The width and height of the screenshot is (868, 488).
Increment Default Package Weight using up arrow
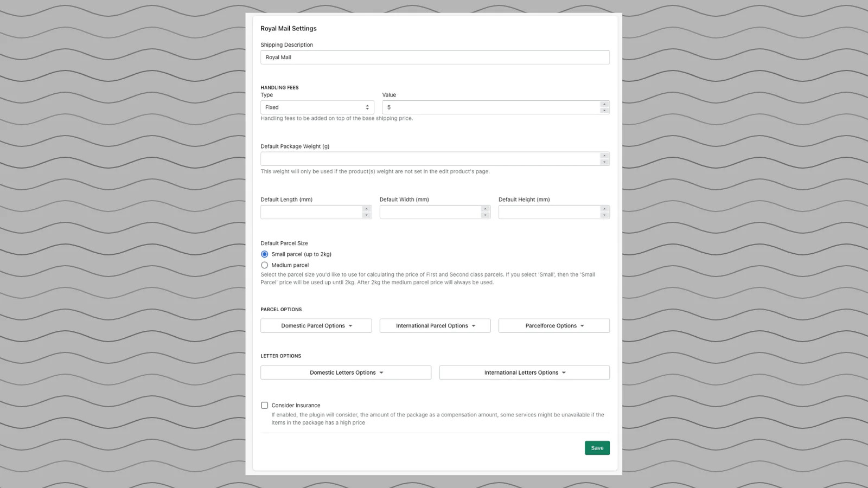click(x=604, y=156)
